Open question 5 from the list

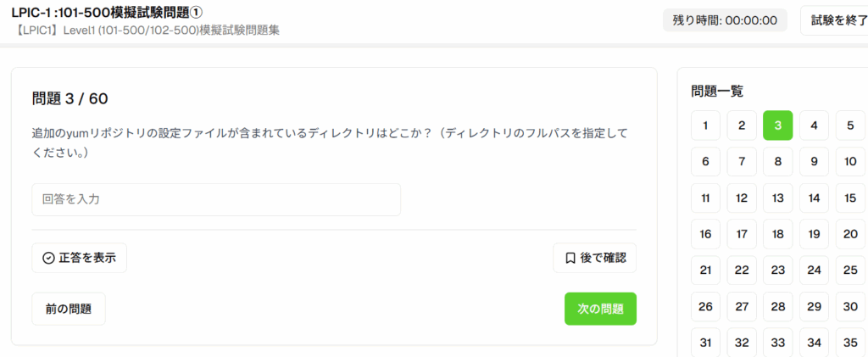coord(850,126)
